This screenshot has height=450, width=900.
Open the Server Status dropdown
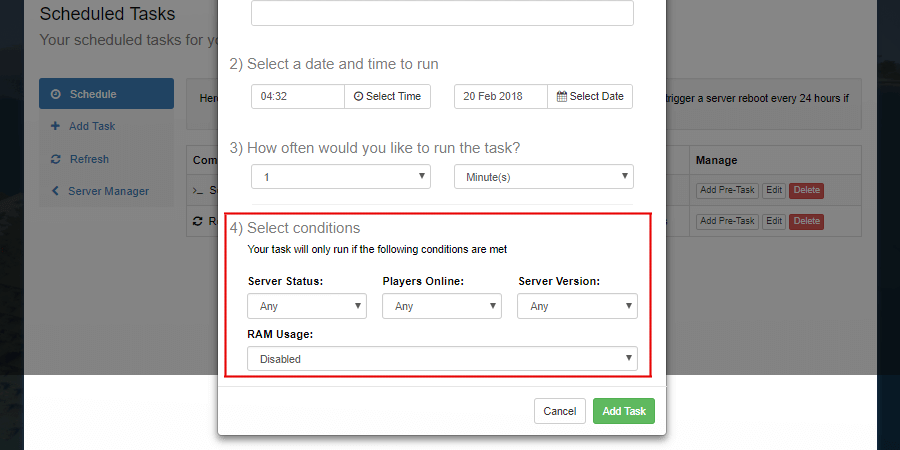[x=307, y=306]
